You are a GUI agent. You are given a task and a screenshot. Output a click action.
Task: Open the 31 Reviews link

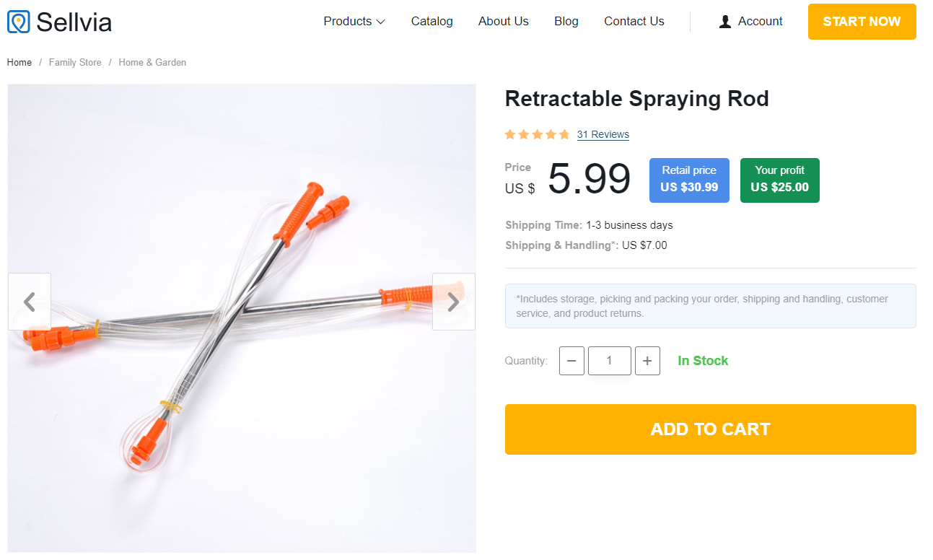pos(603,134)
